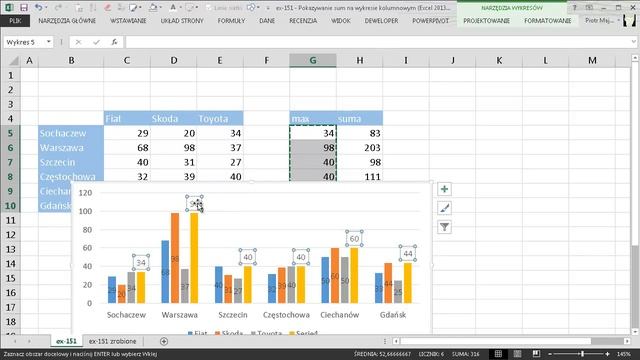Select cell with value 203

pos(360,148)
